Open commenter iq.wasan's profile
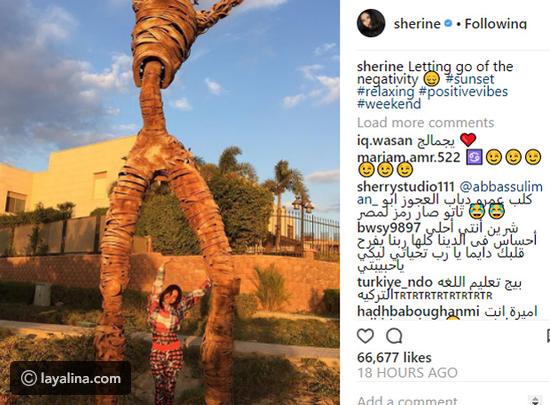The height and width of the screenshot is (405, 550). point(384,141)
